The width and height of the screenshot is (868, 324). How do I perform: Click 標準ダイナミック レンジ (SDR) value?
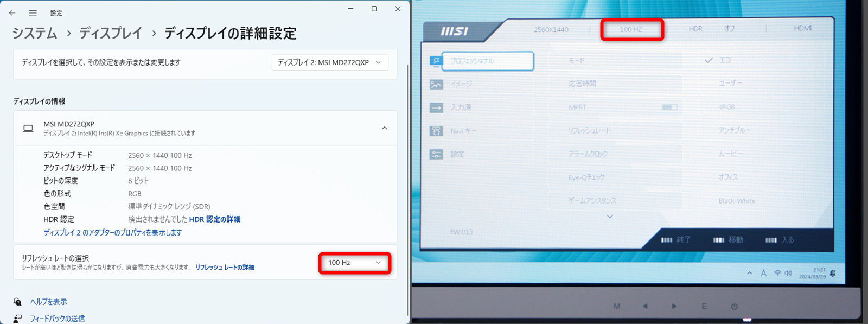click(169, 207)
